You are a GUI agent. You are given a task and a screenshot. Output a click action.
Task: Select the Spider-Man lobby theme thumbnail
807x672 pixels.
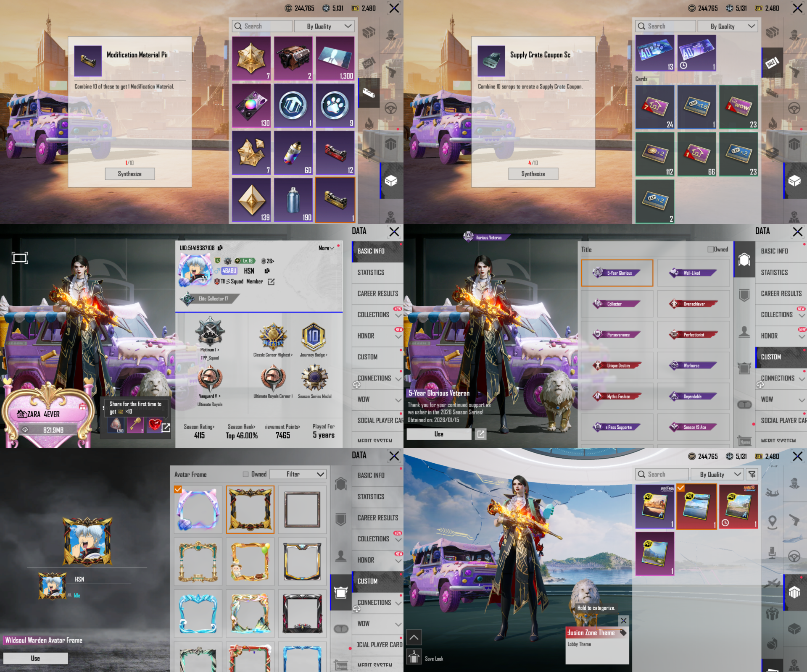point(655,506)
